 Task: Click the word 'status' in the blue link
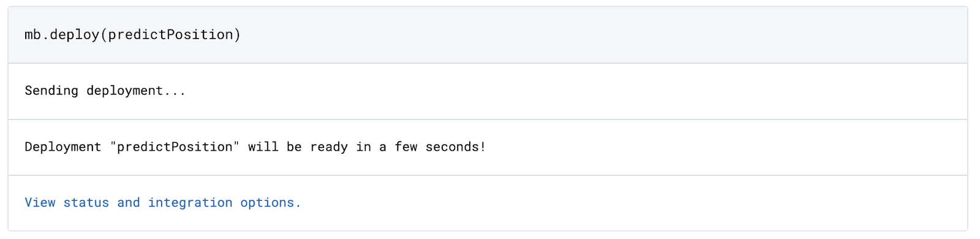click(x=86, y=203)
